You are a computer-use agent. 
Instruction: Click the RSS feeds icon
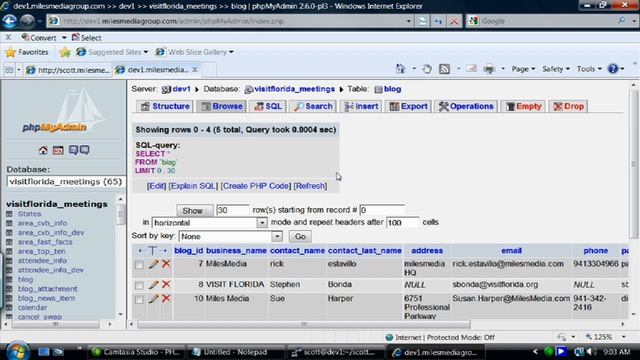[444, 69]
